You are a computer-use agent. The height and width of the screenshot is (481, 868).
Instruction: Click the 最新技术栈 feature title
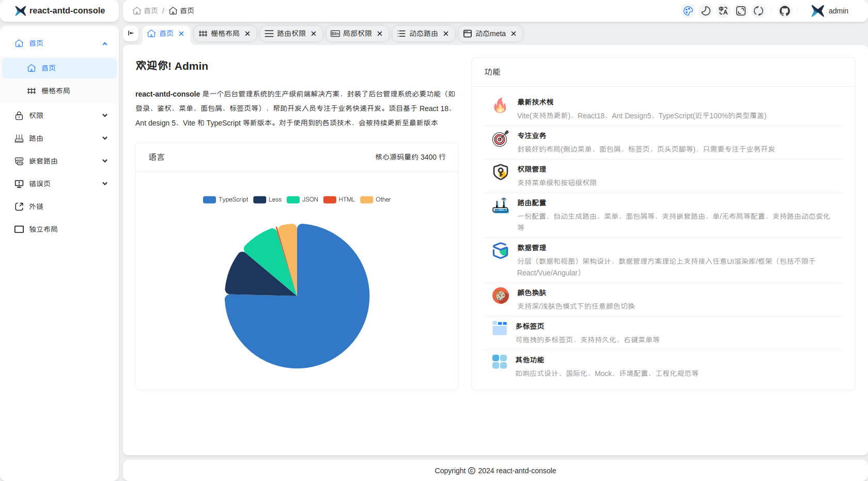pos(535,102)
